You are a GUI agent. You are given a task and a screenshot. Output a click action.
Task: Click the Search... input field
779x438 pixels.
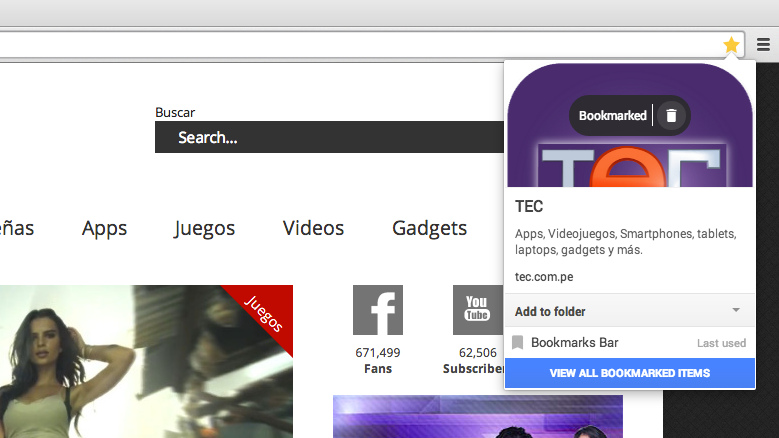329,137
